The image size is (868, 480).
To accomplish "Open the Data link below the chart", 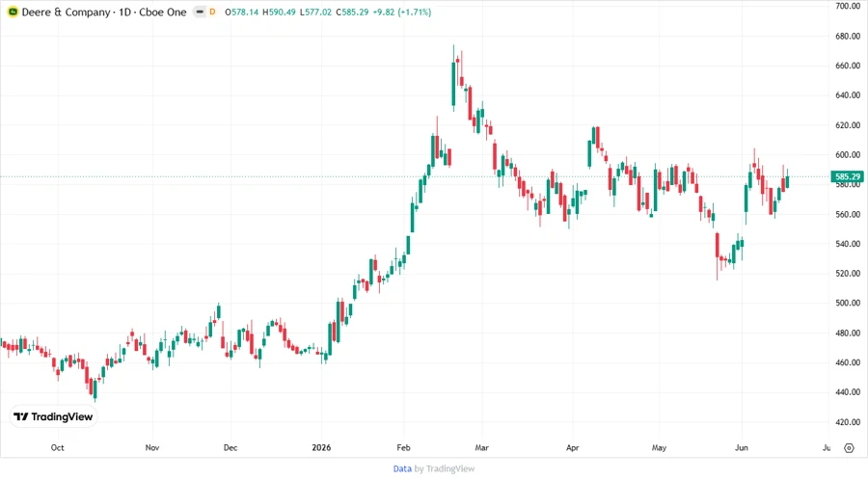I will [x=402, y=469].
